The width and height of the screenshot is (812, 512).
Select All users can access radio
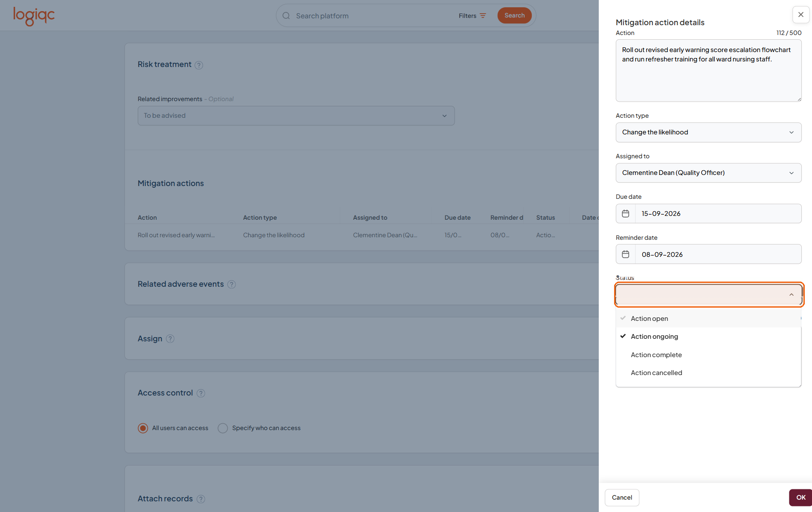point(143,428)
